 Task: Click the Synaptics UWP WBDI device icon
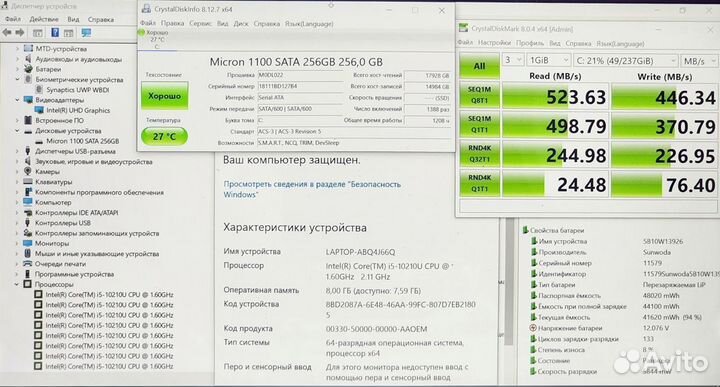[x=39, y=90]
